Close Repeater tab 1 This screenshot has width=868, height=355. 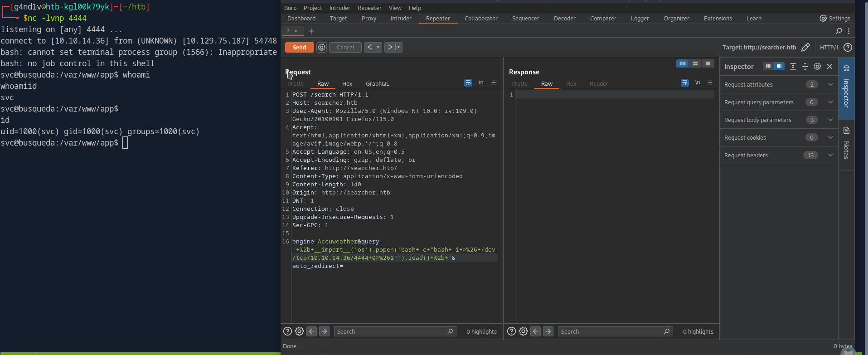pyautogui.click(x=296, y=31)
